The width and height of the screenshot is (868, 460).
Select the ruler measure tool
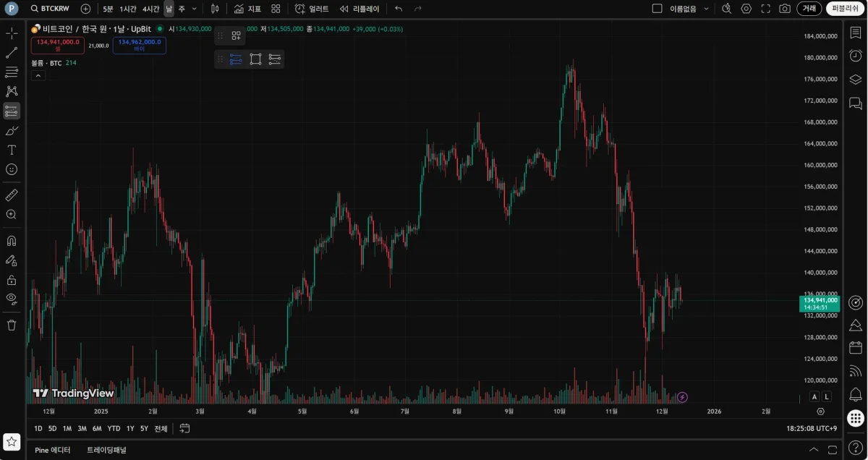point(12,195)
